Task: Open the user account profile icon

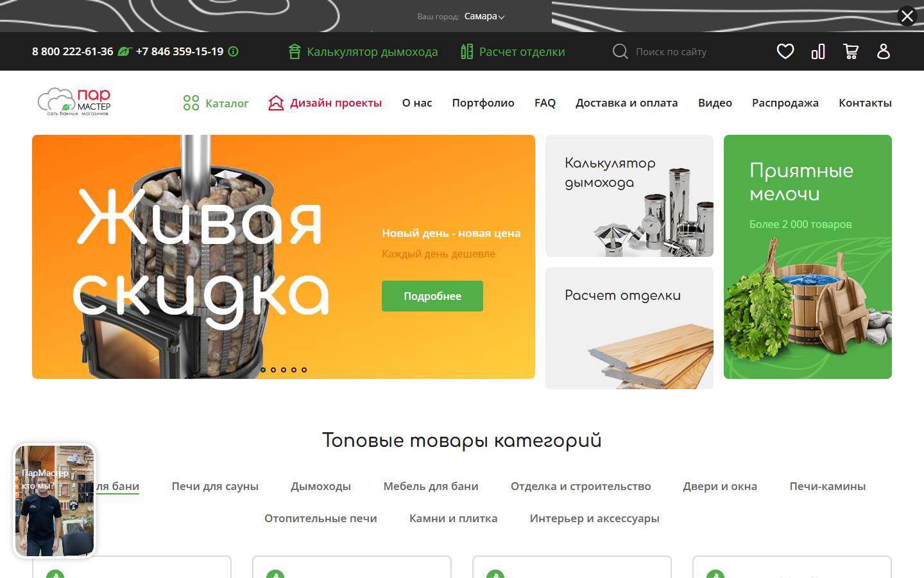Action: [884, 51]
